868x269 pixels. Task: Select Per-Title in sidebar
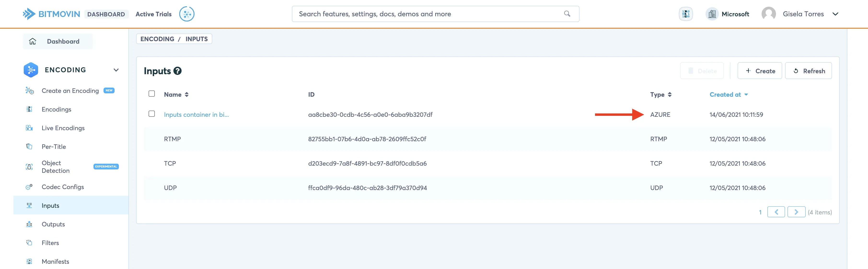pyautogui.click(x=54, y=146)
